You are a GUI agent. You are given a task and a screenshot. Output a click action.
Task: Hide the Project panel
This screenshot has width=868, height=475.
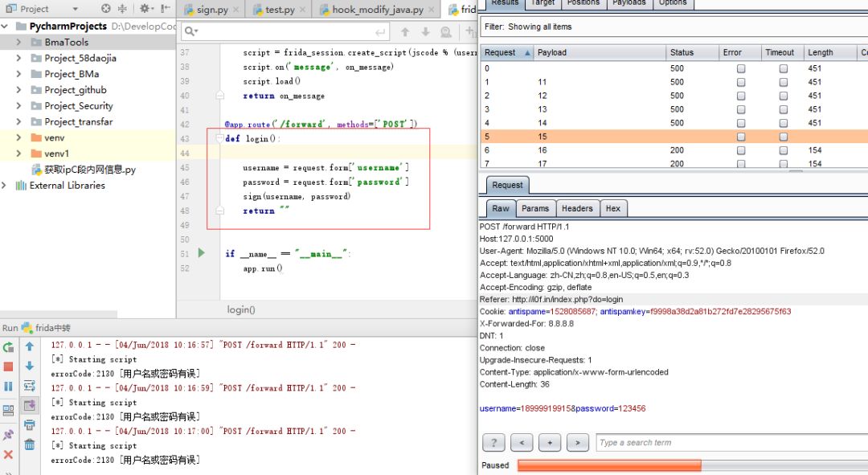coord(165,8)
